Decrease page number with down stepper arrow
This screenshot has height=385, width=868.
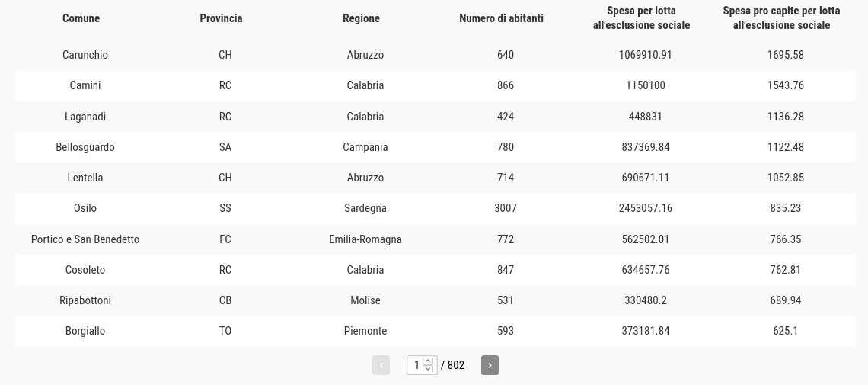click(x=428, y=369)
